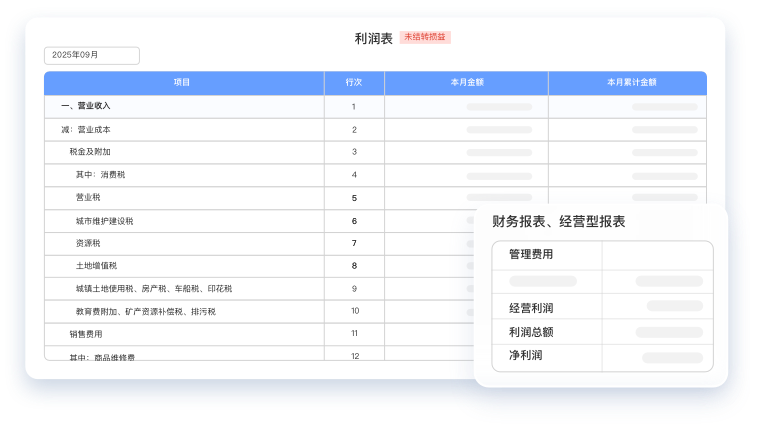Image resolution: width=758 pixels, height=428 pixels.
Task: Click the 税金及附加 row
Action: click(x=90, y=152)
